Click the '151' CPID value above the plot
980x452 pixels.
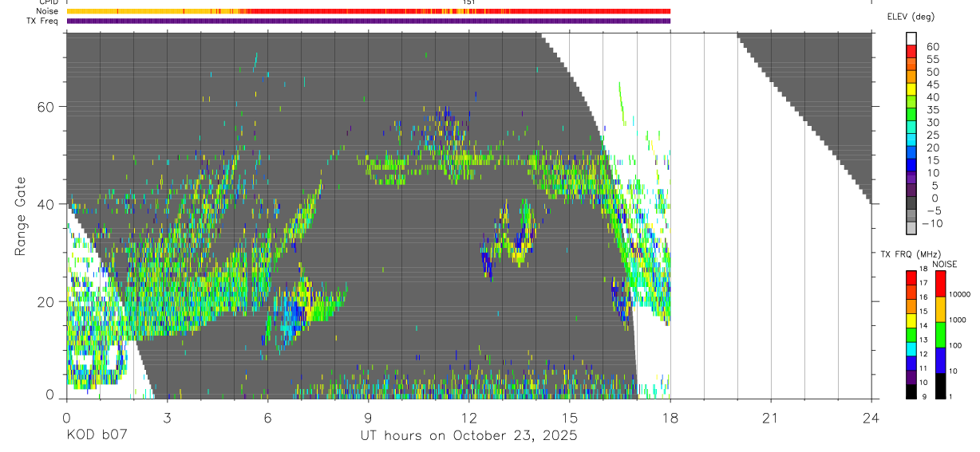point(469,2)
